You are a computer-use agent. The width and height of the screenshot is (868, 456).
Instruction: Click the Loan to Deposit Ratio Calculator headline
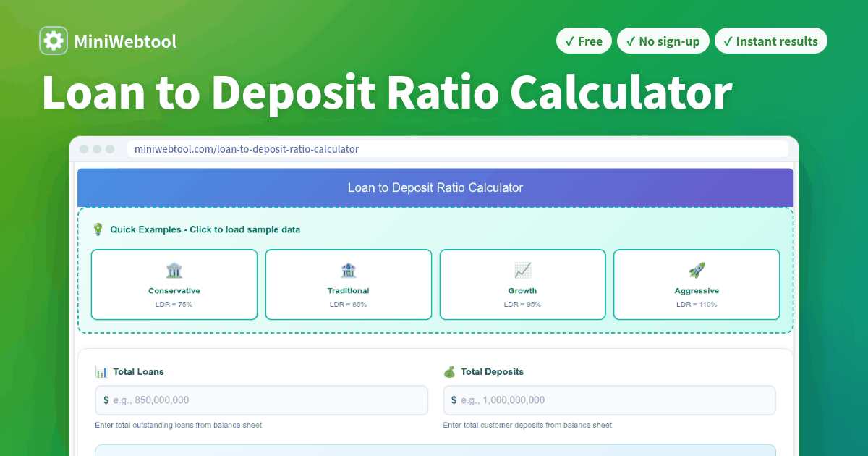(387, 93)
